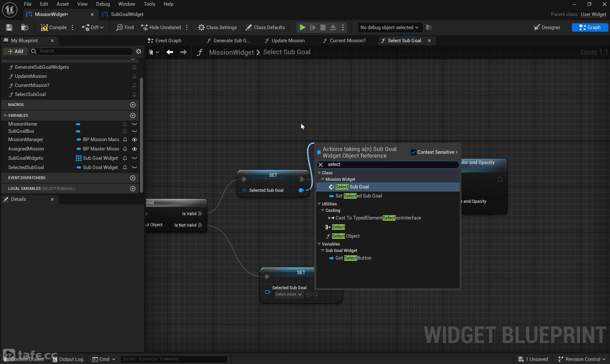The width and height of the screenshot is (610, 364).
Task: Open graph bookmarks dropdown
Action: point(153,52)
